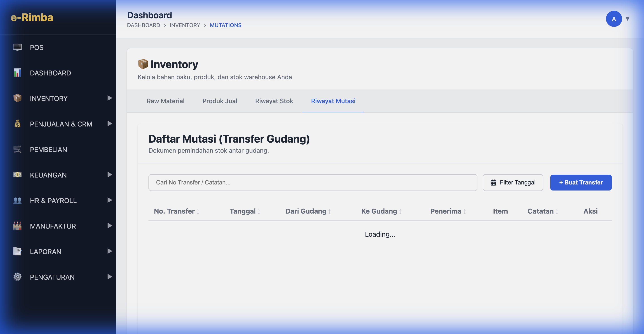644x334 pixels.
Task: Click the Penjualan & CRM money bag icon
Action: [x=17, y=124]
